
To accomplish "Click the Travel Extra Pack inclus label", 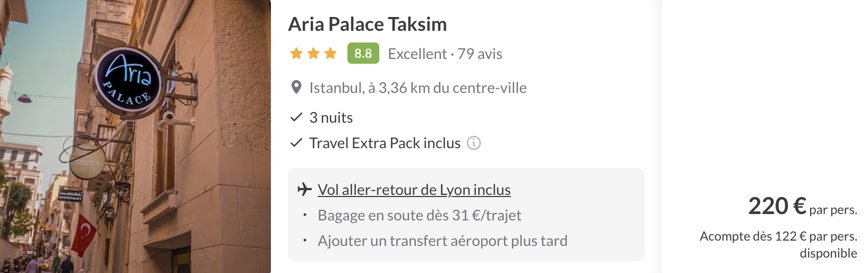I will pos(385,143).
